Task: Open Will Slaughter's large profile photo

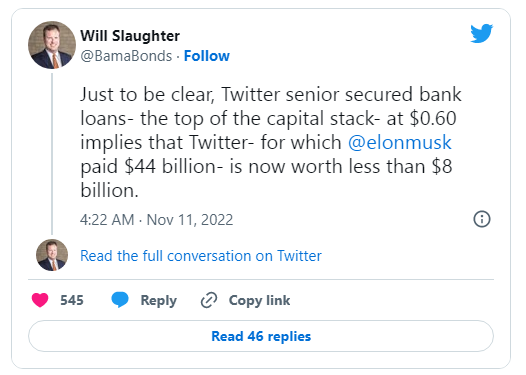Action: click(52, 45)
